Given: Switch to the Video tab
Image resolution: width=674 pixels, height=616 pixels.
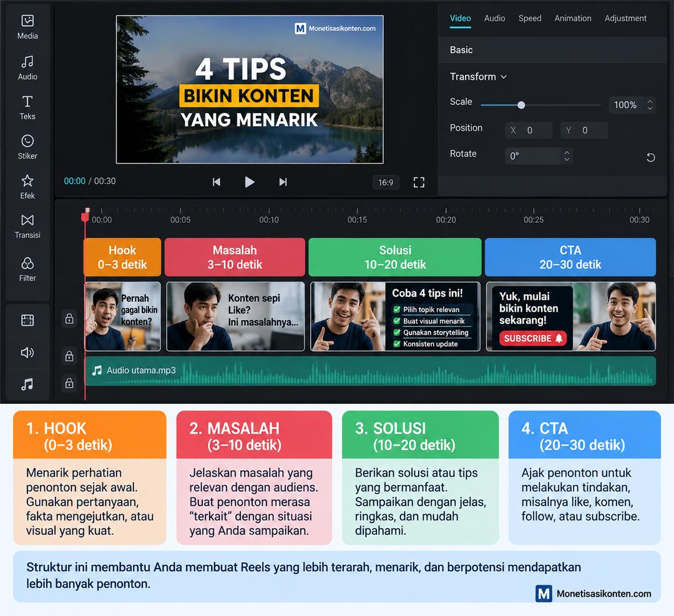Looking at the screenshot, I should pyautogui.click(x=461, y=19).
